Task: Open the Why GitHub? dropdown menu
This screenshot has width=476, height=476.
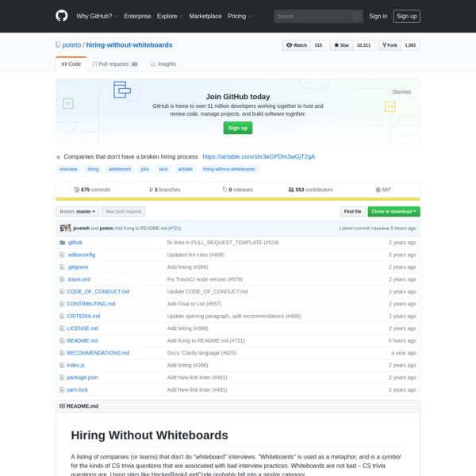Action: coord(97,17)
